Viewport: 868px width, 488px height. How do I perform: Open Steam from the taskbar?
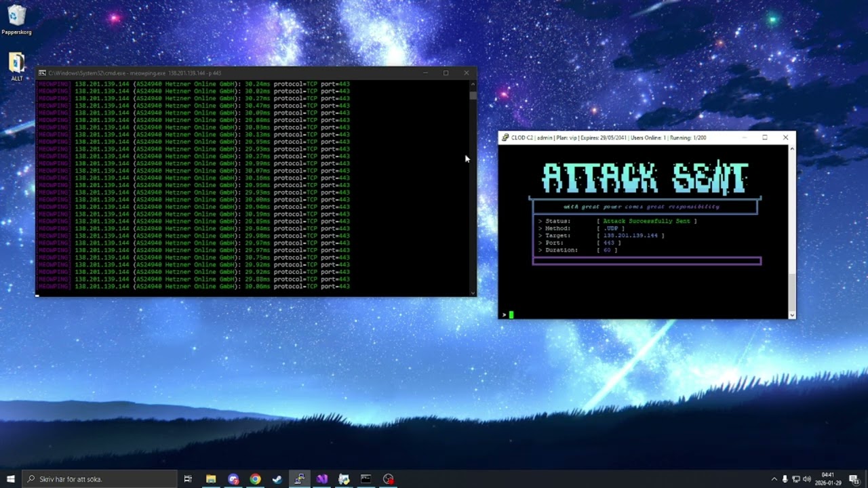pyautogui.click(x=277, y=479)
